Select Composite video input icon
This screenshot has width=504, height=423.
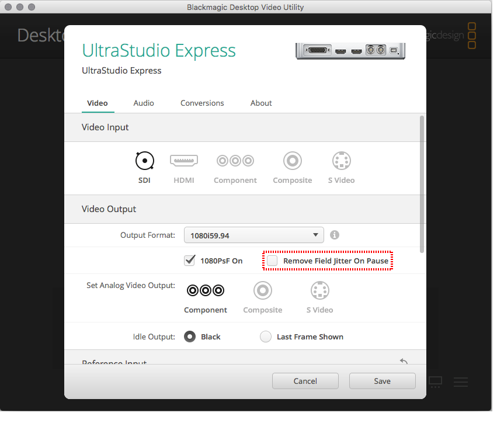(293, 161)
